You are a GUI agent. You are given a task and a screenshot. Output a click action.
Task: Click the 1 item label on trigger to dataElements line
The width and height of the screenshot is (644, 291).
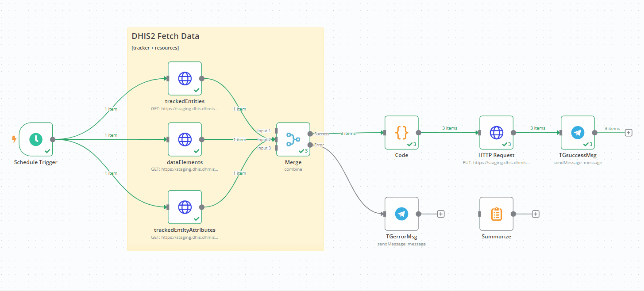pos(111,135)
